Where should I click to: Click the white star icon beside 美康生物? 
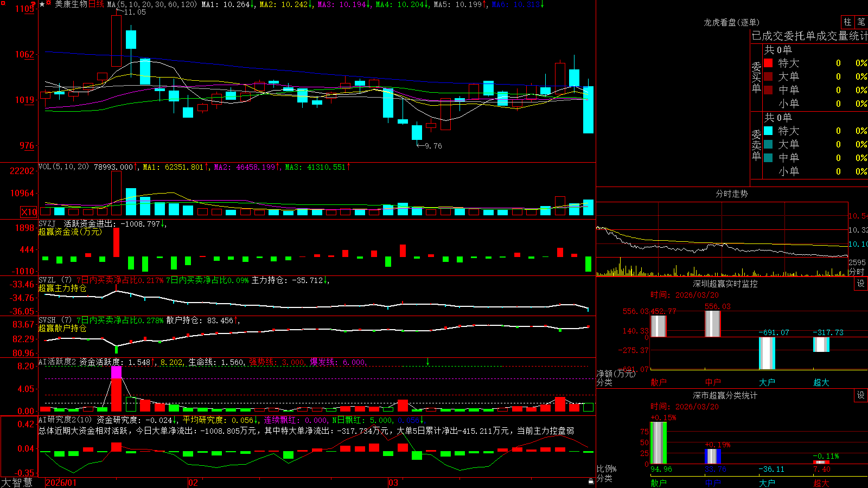(42, 4)
